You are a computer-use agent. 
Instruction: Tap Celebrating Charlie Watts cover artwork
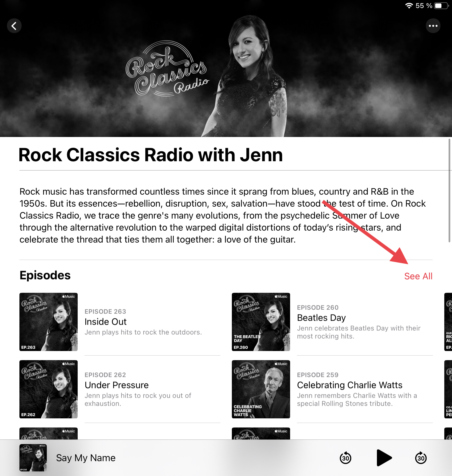pos(261,389)
